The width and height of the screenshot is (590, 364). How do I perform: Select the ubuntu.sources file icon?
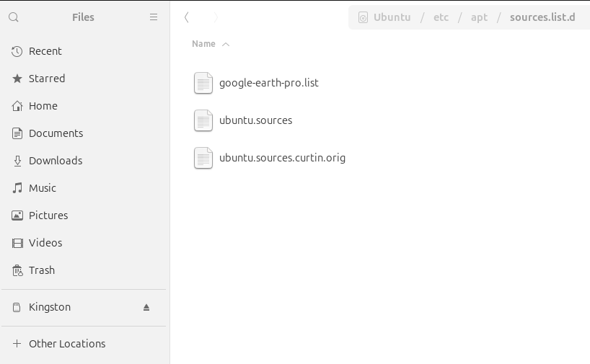tap(203, 120)
